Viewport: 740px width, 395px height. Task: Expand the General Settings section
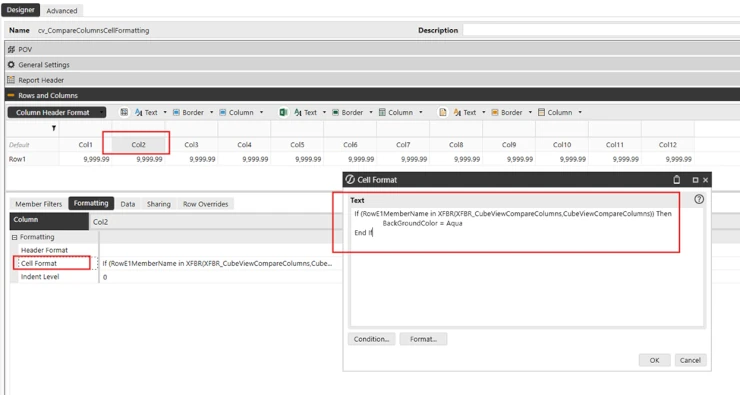tap(372, 65)
